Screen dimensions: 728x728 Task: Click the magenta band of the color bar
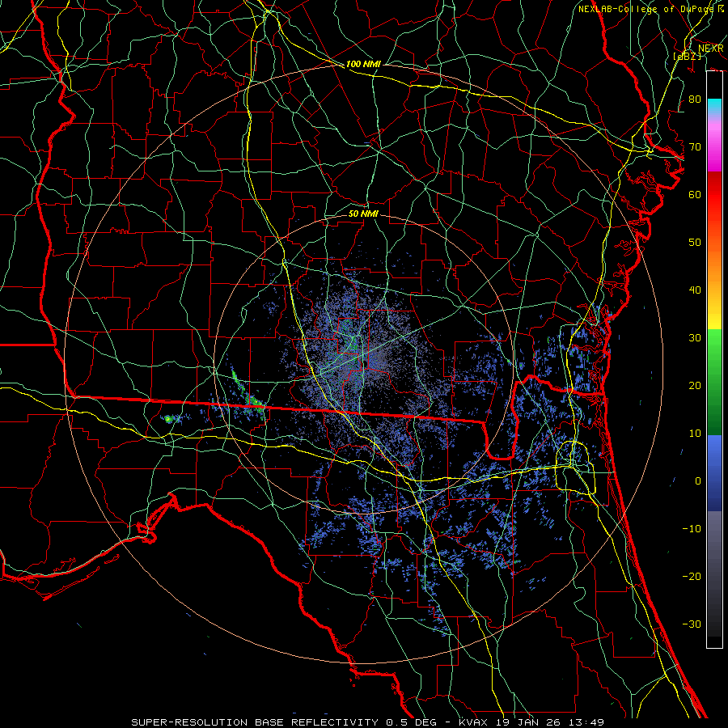[x=714, y=146]
